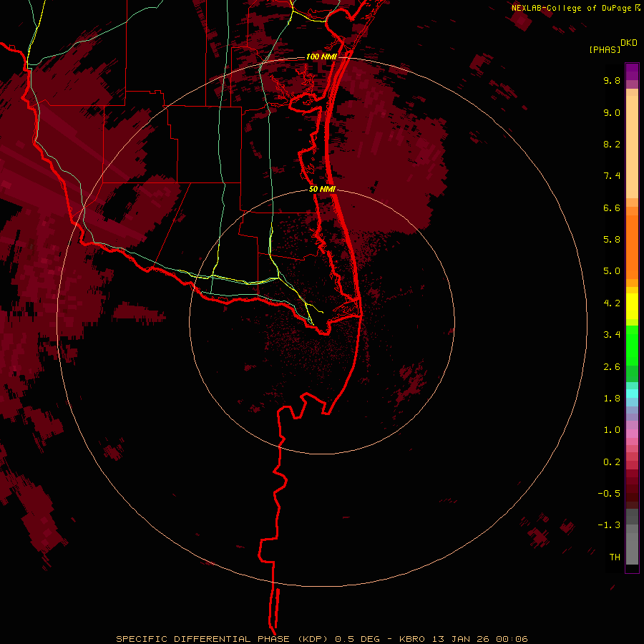
Task: Click the light peach color bar segment
Action: coord(632,147)
